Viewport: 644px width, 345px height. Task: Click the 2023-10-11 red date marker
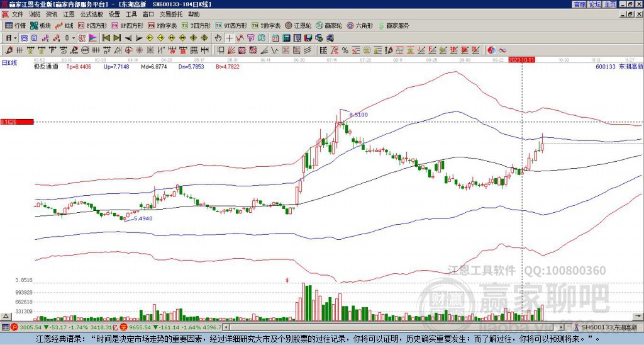[x=521, y=60]
